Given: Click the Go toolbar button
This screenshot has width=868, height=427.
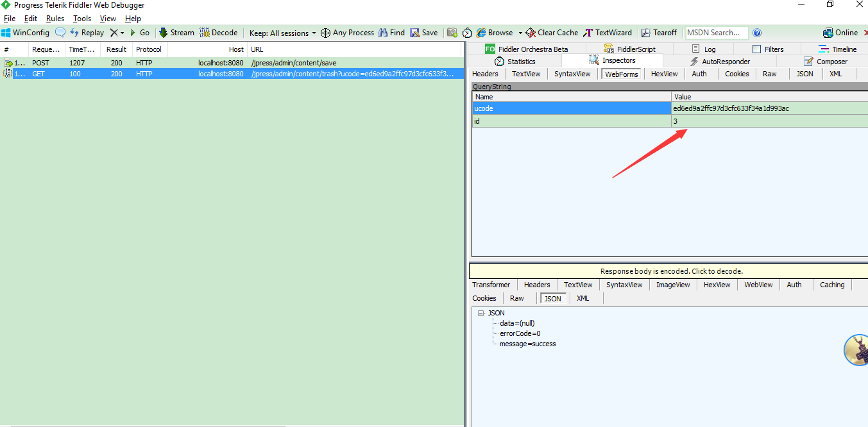Looking at the screenshot, I should coord(140,33).
